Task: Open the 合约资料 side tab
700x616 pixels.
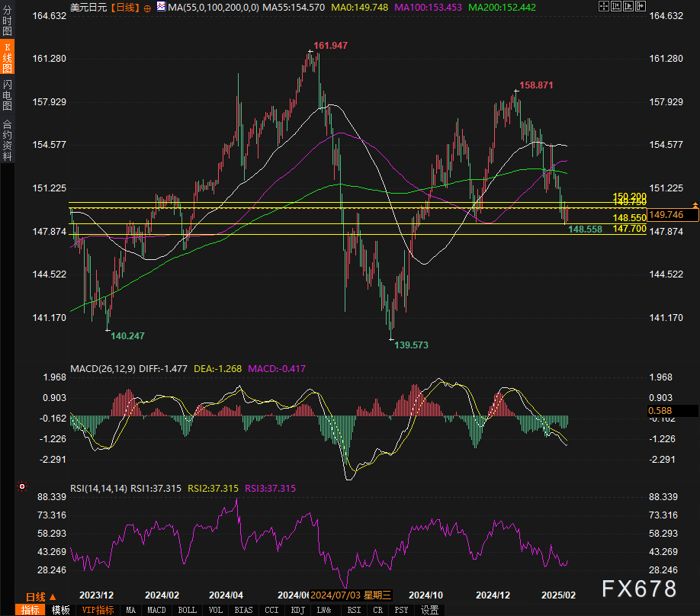Action: click(7, 140)
